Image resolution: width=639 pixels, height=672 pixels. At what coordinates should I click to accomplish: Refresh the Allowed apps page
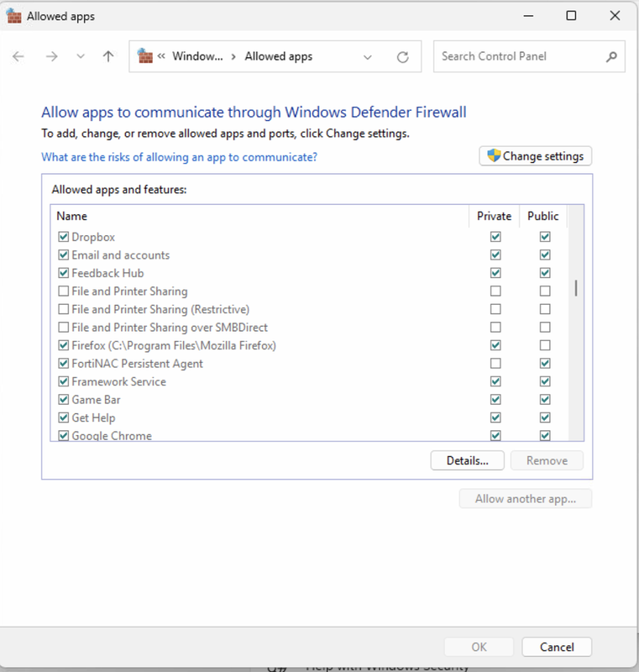[x=402, y=56]
